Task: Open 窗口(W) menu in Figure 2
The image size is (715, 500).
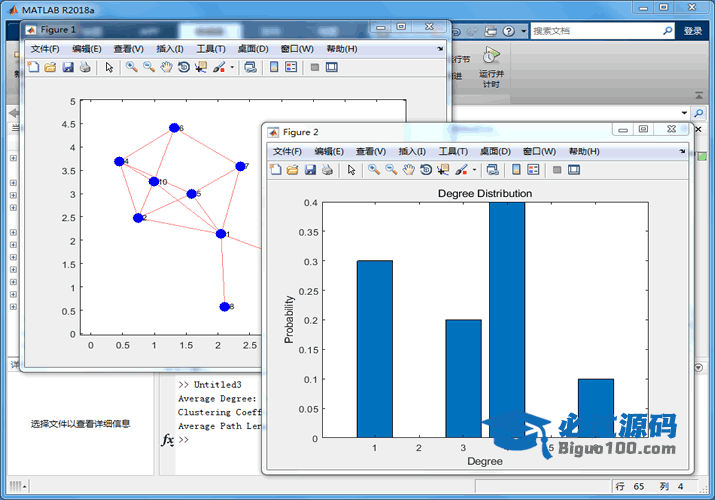Action: pyautogui.click(x=539, y=151)
